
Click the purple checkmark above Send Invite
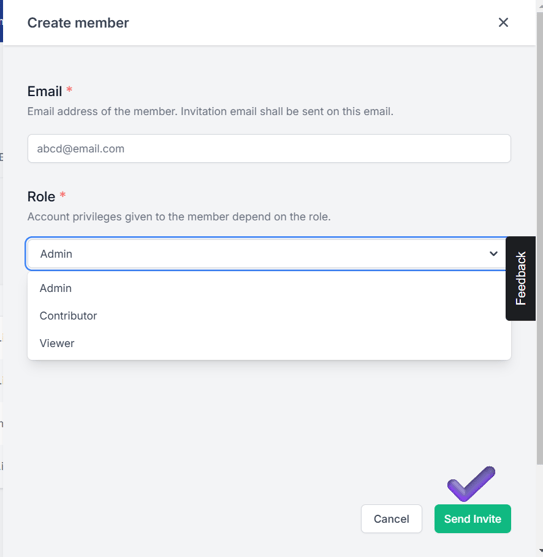click(471, 483)
